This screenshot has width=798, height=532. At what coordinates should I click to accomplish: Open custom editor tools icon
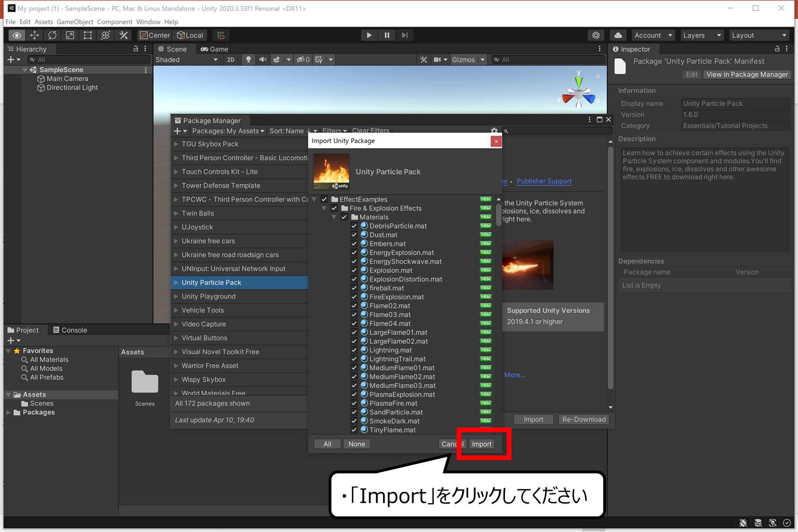pos(124,35)
